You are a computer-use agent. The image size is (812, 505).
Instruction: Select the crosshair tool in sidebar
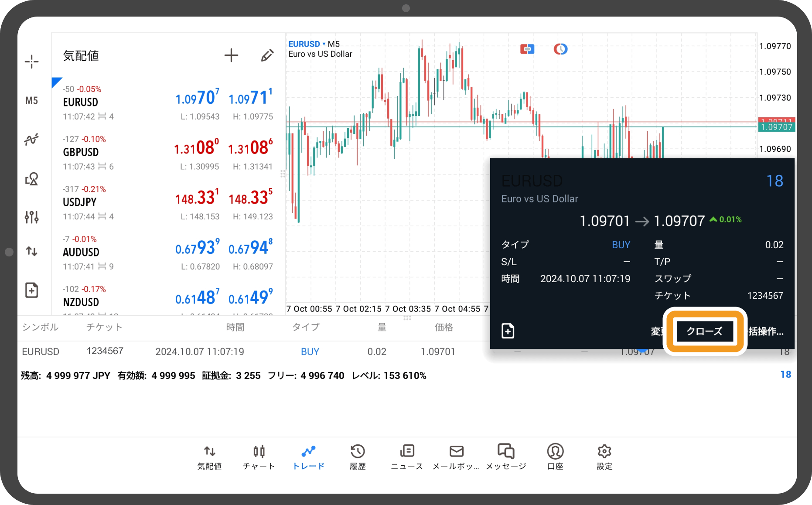31,62
